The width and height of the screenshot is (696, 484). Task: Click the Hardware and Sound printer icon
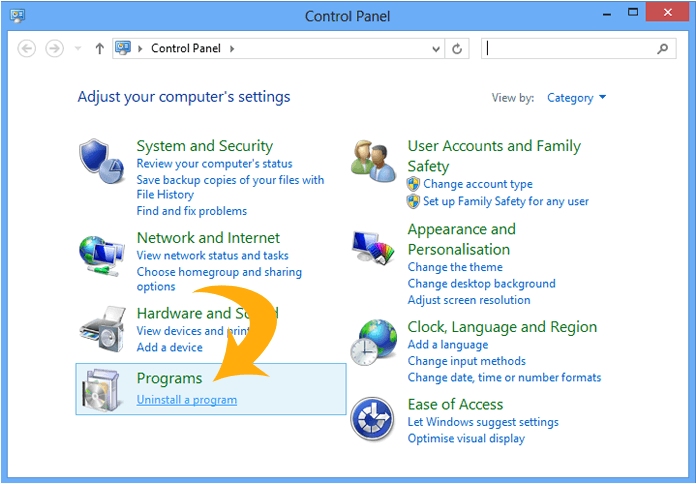103,329
